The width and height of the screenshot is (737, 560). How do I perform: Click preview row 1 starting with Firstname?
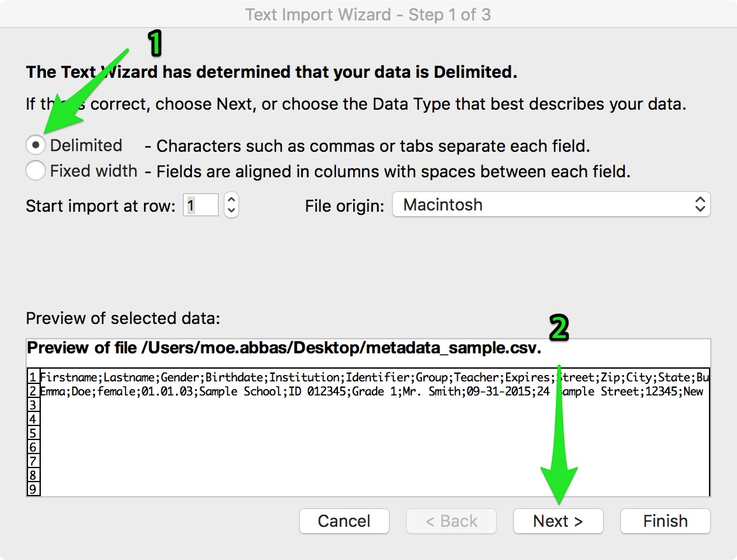pyautogui.click(x=374, y=377)
